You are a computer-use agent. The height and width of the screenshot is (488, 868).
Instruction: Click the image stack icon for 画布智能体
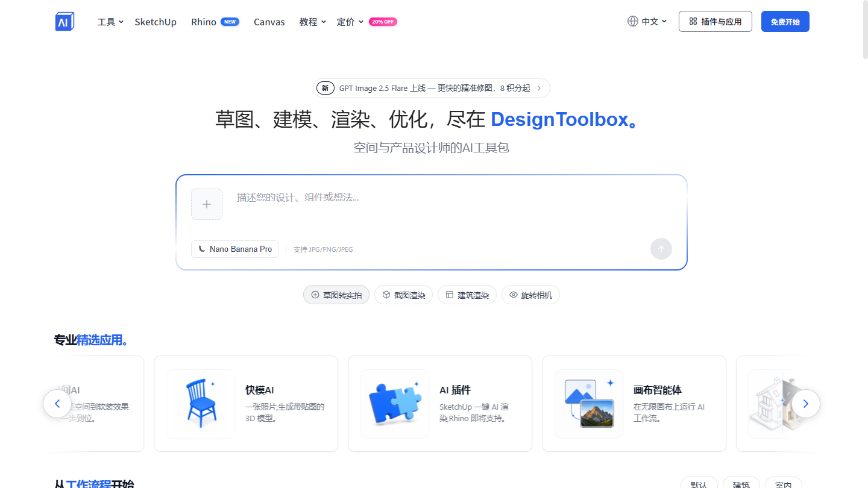pyautogui.click(x=589, y=404)
